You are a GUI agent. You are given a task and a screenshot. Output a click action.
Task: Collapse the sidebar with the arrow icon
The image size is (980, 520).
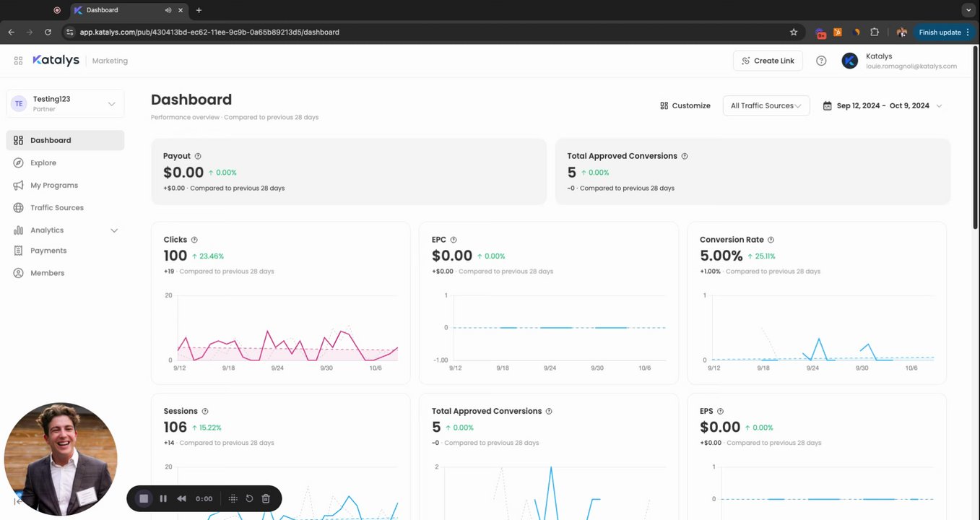17,502
